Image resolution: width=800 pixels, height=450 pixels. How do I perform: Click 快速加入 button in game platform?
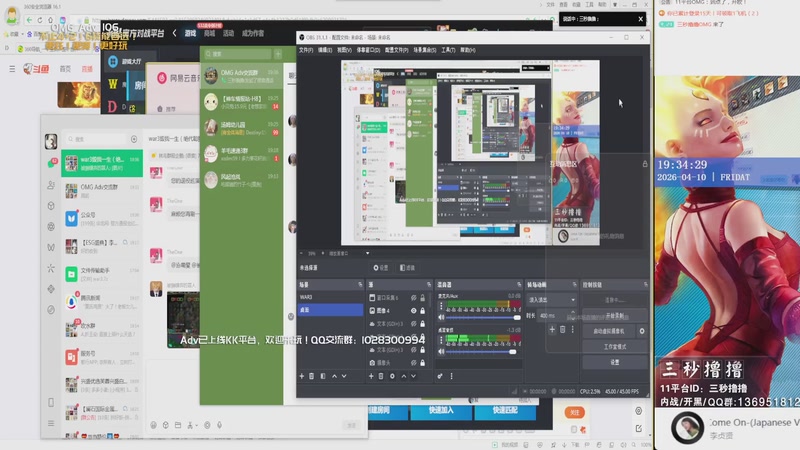point(441,411)
